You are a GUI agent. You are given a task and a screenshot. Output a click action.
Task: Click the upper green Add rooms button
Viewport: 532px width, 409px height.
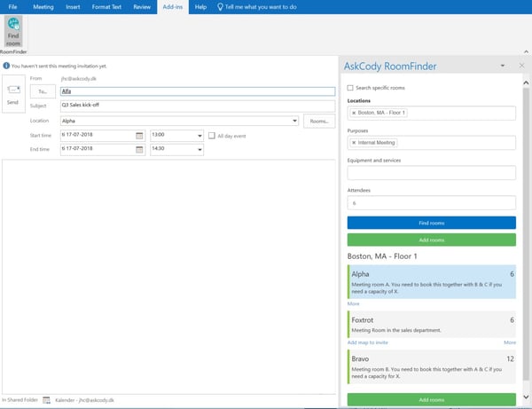coord(432,240)
